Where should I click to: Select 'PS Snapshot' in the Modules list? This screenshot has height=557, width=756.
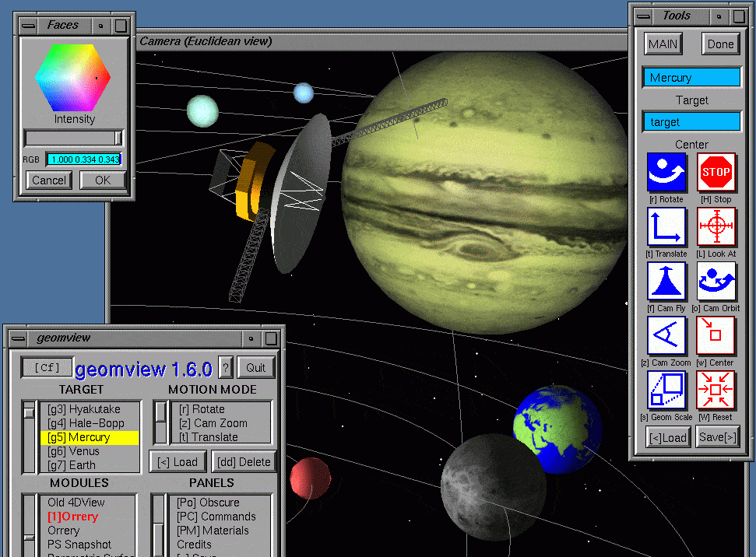(x=88, y=545)
